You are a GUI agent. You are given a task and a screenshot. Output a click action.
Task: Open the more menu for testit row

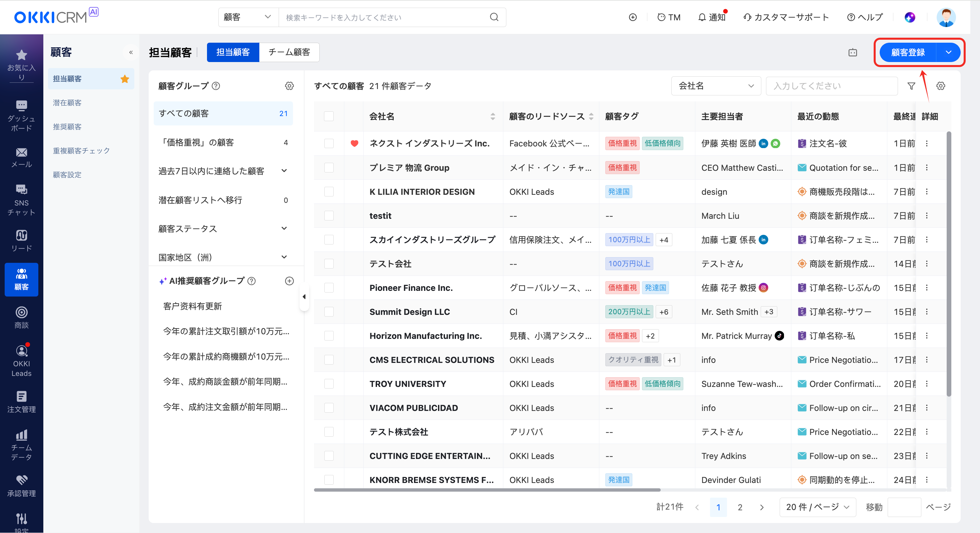click(927, 215)
